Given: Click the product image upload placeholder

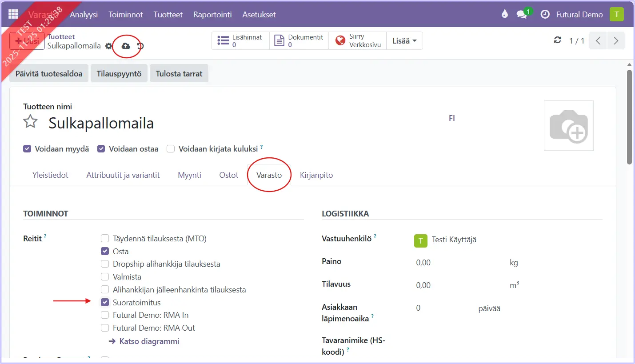Looking at the screenshot, I should pyautogui.click(x=568, y=125).
